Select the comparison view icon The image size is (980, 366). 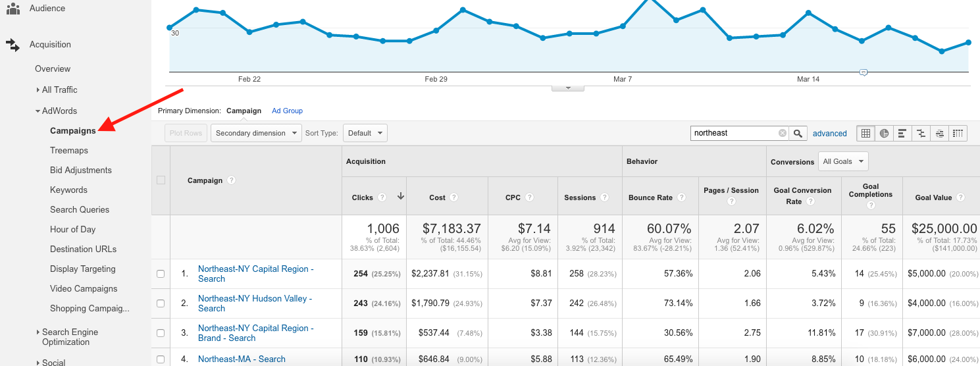921,133
